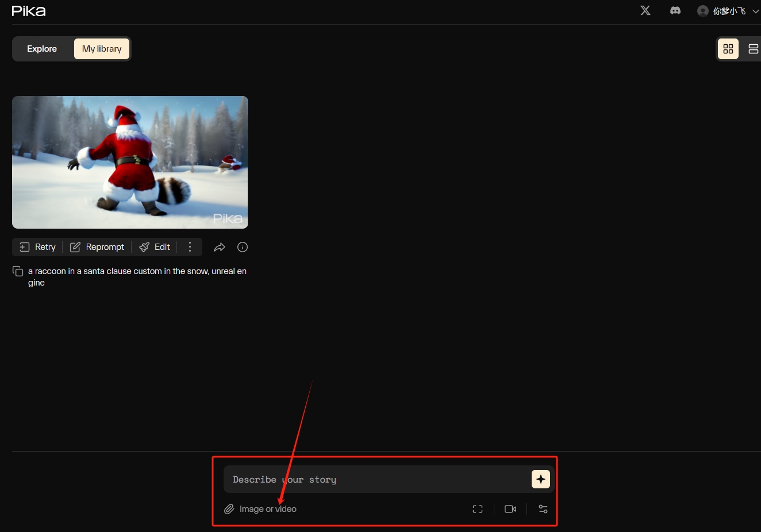
Task: Open the parameters sliders icon
Action: 543,509
